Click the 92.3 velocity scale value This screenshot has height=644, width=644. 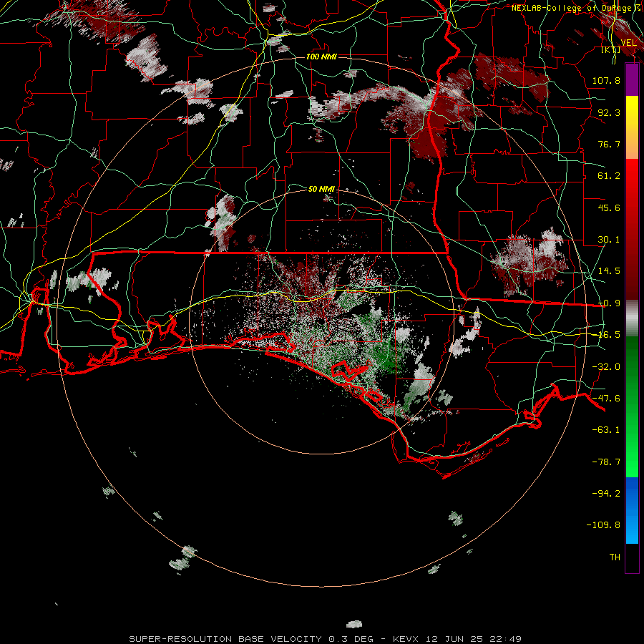609,112
